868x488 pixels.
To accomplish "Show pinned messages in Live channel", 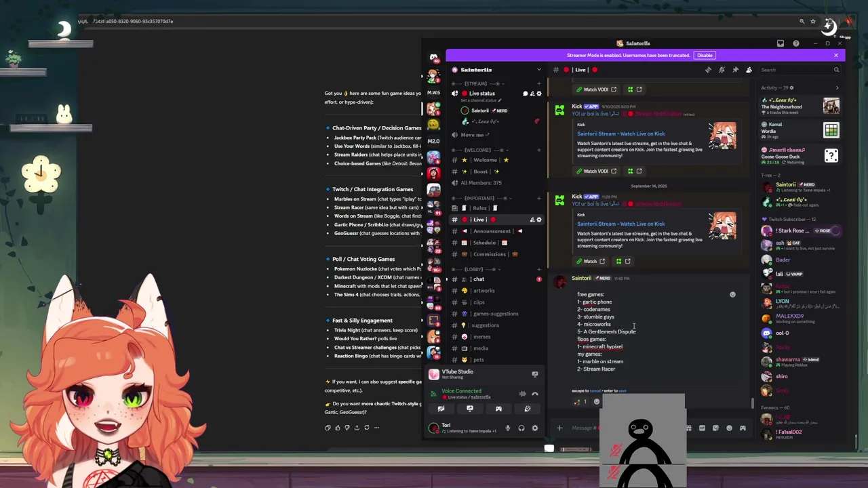I will tap(735, 70).
